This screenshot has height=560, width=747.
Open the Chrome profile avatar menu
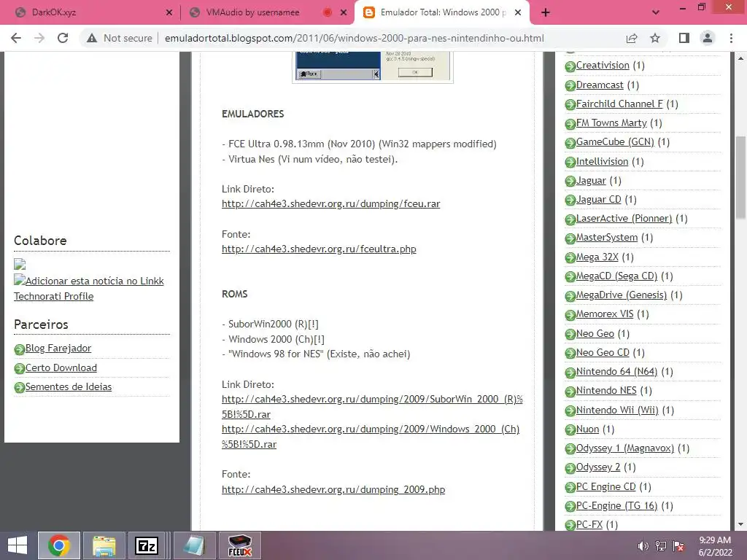[708, 38]
